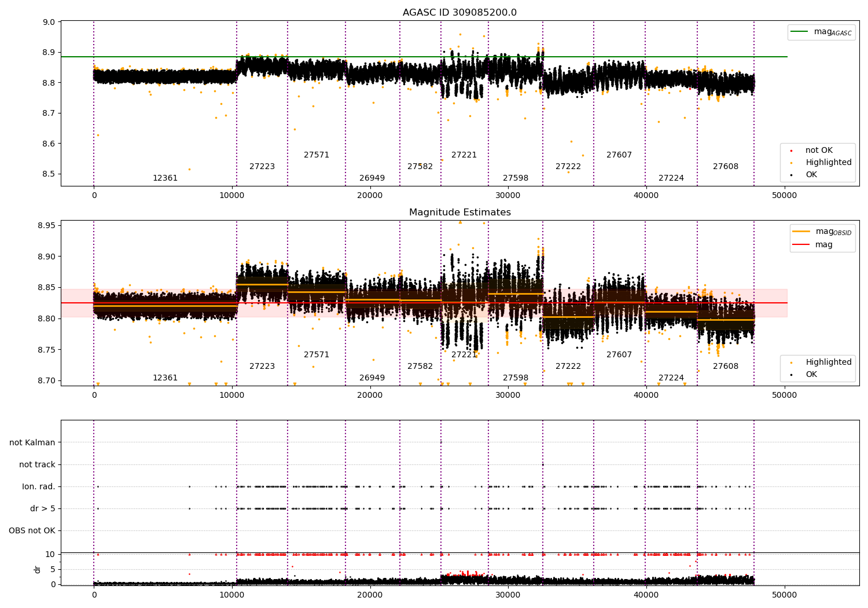Click label 27224 in Magnitude Estimates plot
The image size is (868, 608).
pos(671,378)
